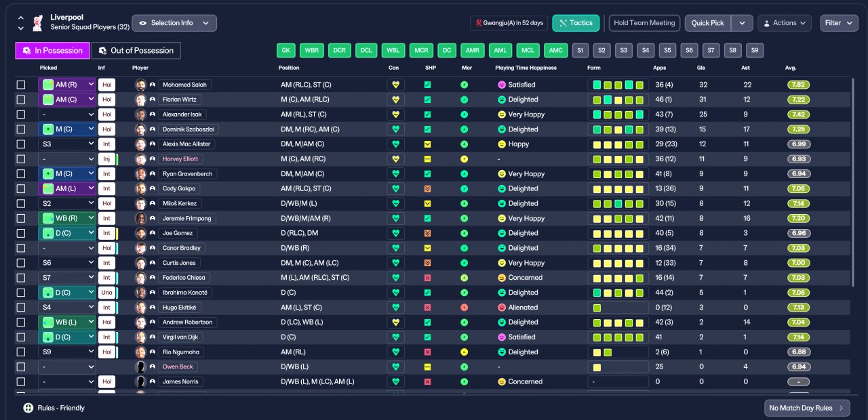Viewport: 868px width, 420px height.
Task: Click the Liverpool club crest icon
Action: (x=38, y=22)
